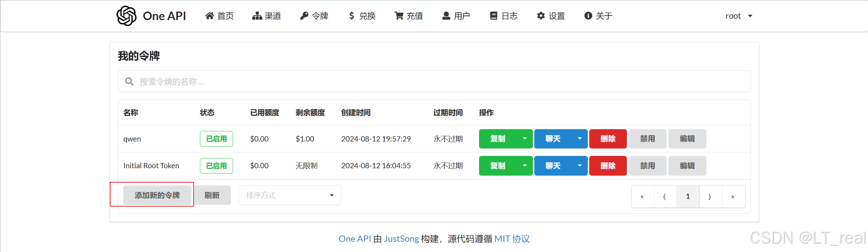
Task: Select the qwen token name cell
Action: click(x=132, y=139)
